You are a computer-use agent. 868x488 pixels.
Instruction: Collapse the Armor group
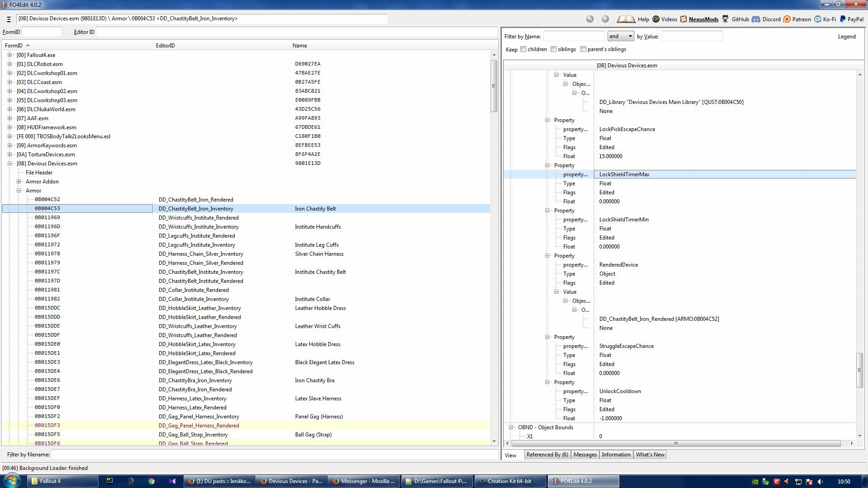[19, 191]
